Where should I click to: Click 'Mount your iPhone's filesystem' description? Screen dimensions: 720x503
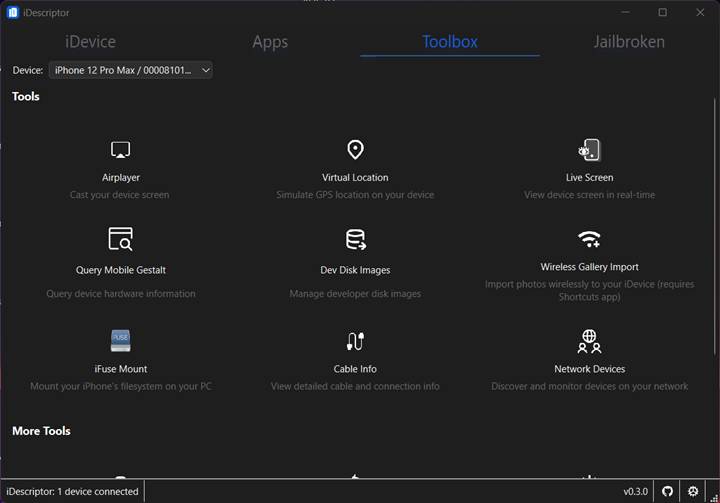(120, 386)
